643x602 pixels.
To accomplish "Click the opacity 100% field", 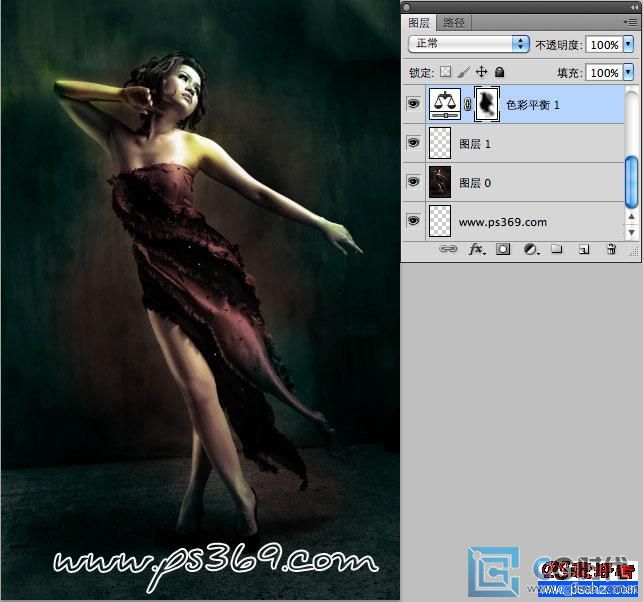I will [604, 44].
